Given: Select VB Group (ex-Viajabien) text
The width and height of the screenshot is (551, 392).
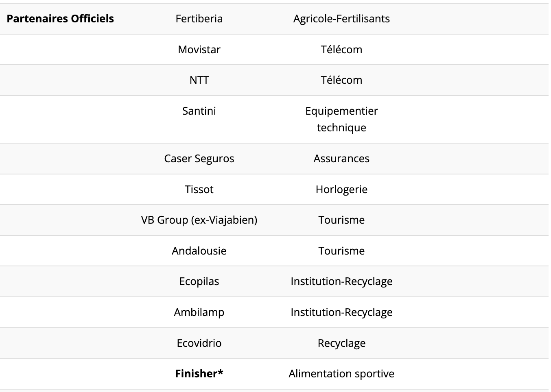Looking at the screenshot, I should click(x=199, y=220).
